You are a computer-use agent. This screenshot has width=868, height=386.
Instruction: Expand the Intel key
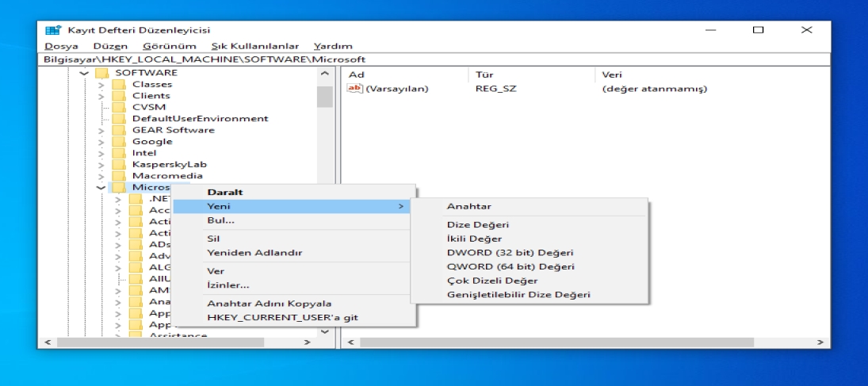(x=101, y=154)
